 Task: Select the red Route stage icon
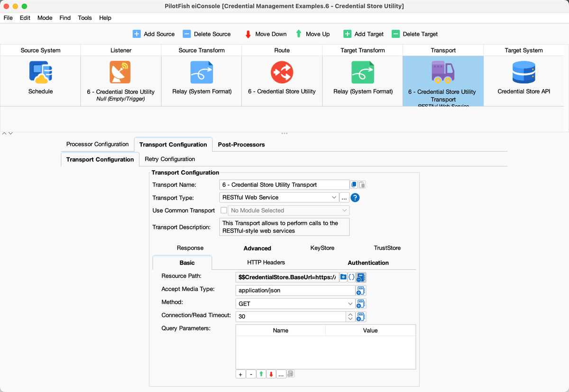[282, 72]
